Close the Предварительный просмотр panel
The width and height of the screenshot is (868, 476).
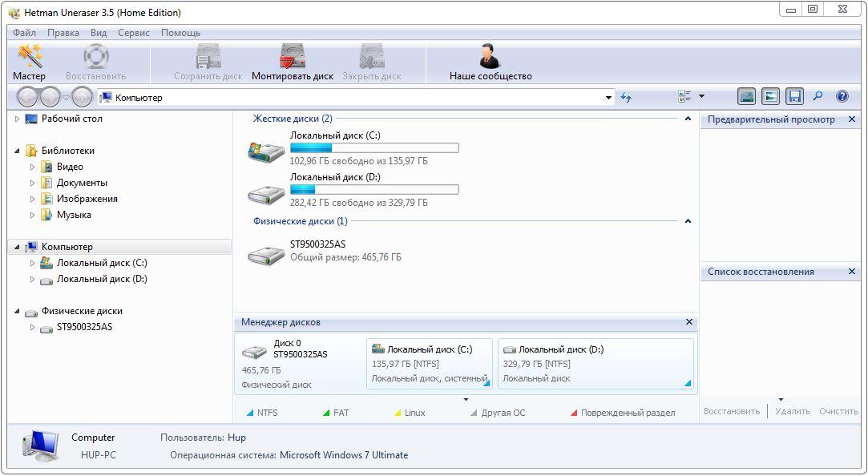click(852, 119)
